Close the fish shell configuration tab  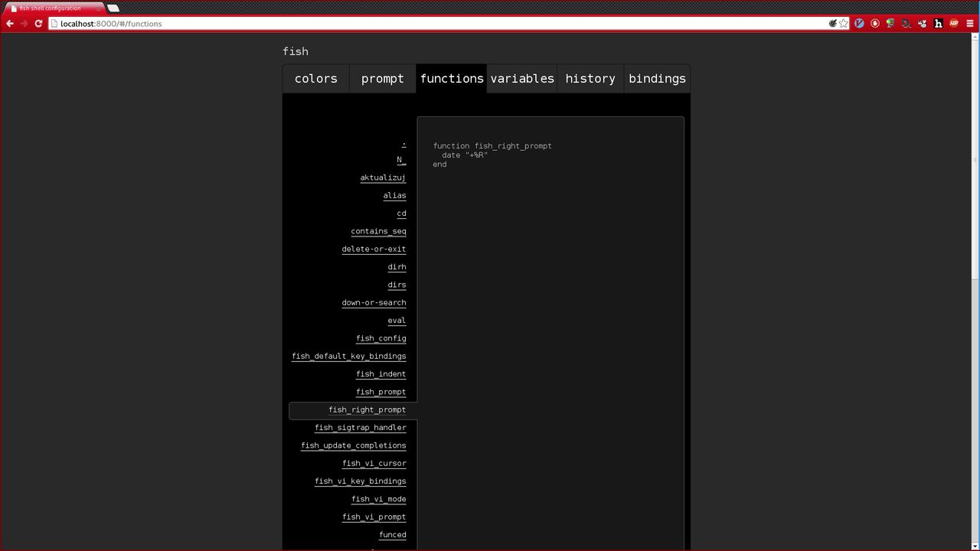[x=100, y=8]
